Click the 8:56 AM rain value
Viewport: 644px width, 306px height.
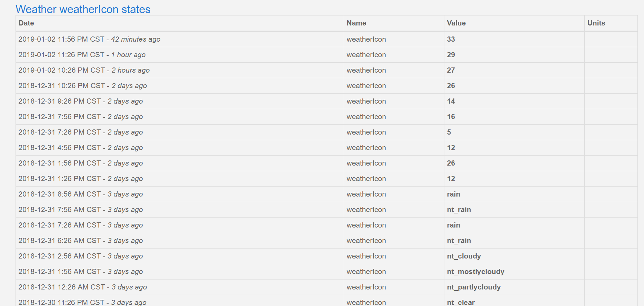(x=453, y=194)
